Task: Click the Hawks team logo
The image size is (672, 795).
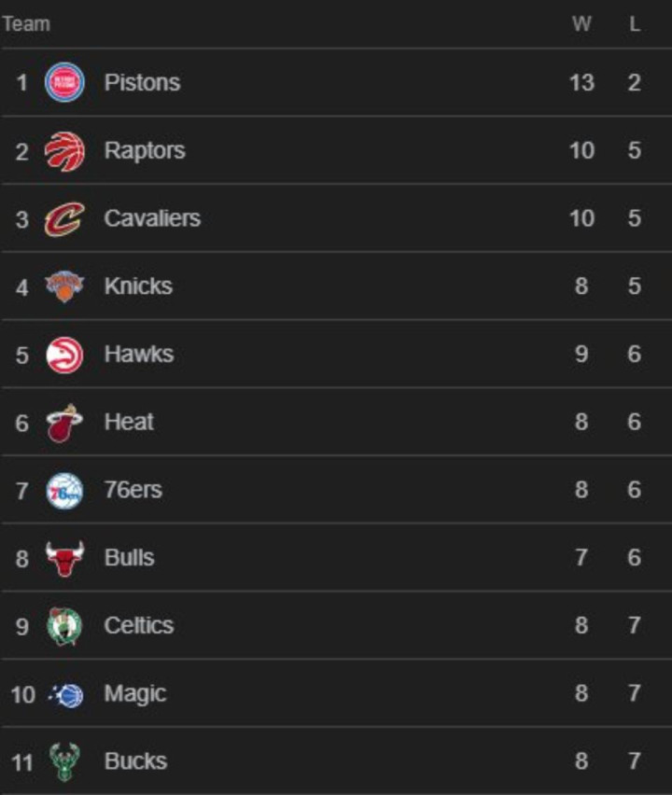Action: tap(64, 355)
